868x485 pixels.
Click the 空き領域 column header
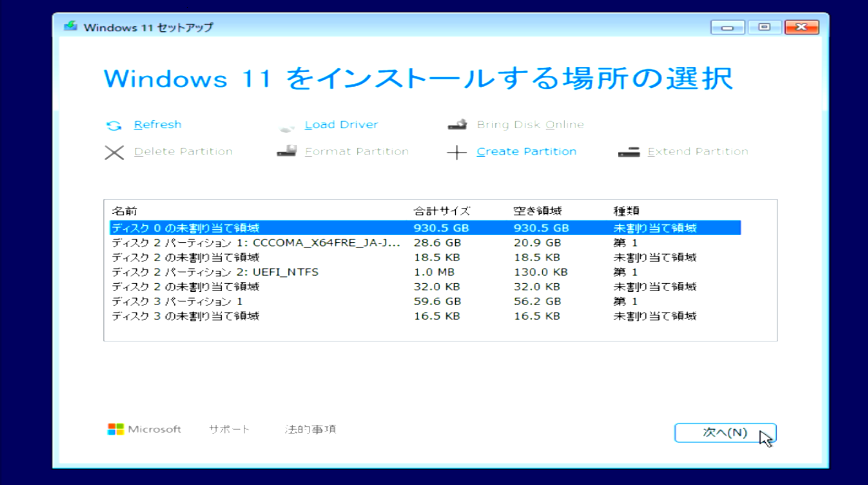coord(538,211)
